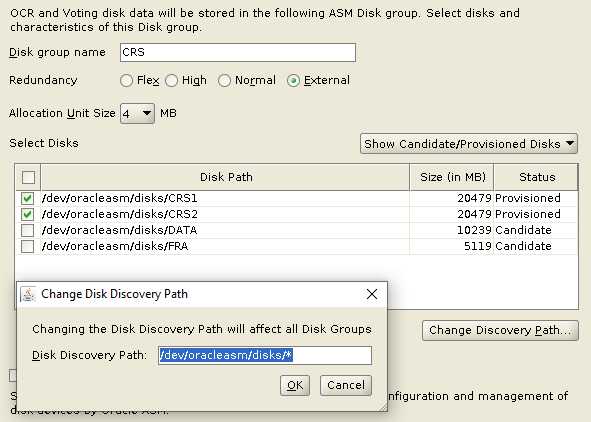Click the 10239 size value
Screen dimensions: 591x422
coord(474,230)
